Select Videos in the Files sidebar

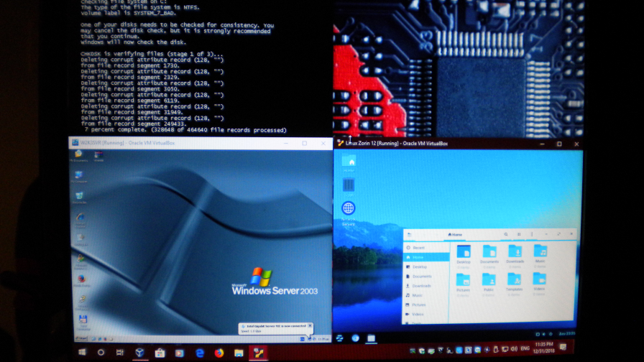[x=426, y=315]
